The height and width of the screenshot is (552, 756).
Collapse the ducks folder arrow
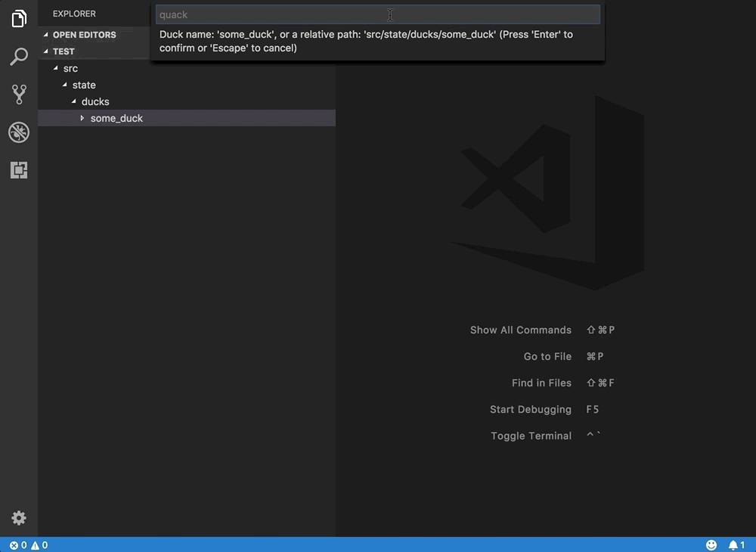(74, 101)
